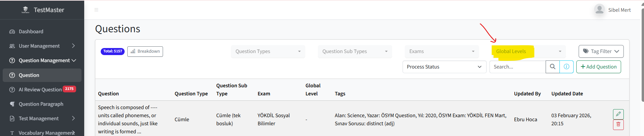Viewport: 644px width, 136px height.
Task: Edit the first question with pencil icon
Action: coord(618,114)
